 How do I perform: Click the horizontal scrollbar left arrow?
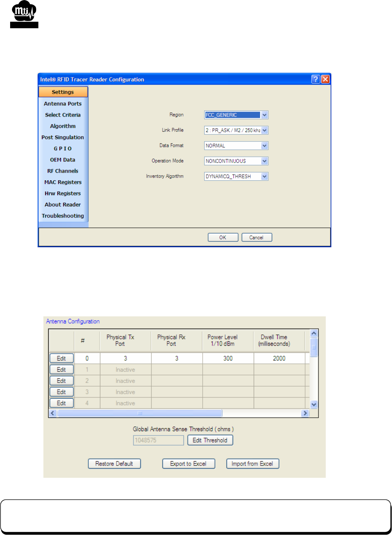tap(53, 413)
